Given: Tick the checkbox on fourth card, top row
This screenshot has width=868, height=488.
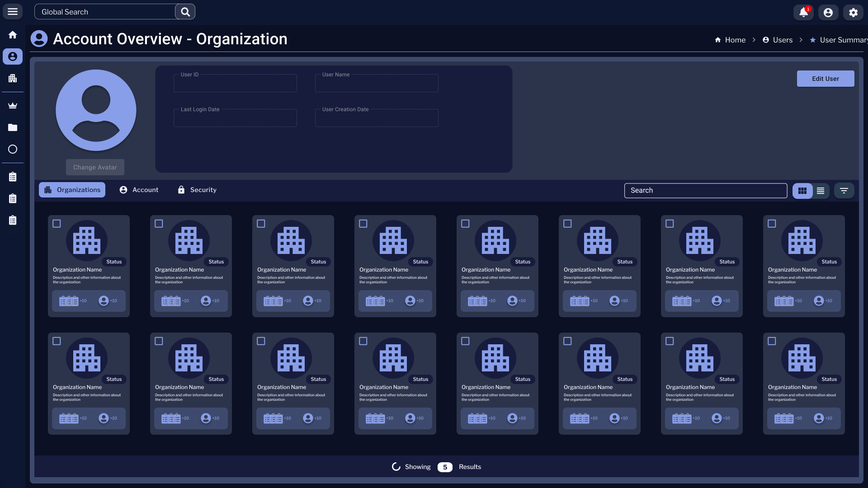Looking at the screenshot, I should [x=363, y=224].
